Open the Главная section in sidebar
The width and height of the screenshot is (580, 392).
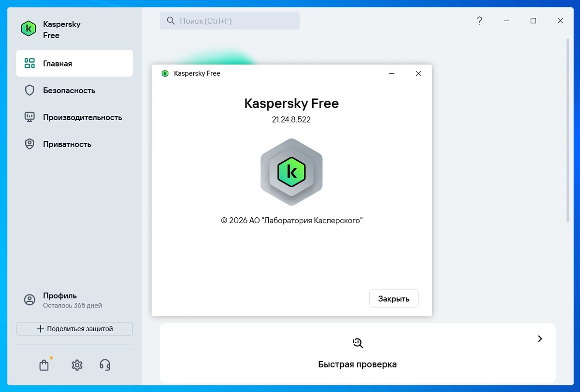point(74,63)
